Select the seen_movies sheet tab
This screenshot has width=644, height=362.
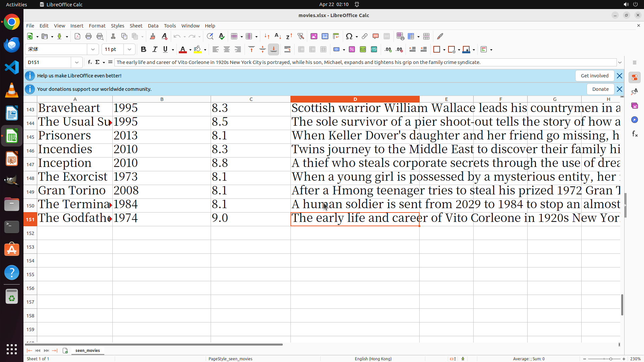point(88,350)
